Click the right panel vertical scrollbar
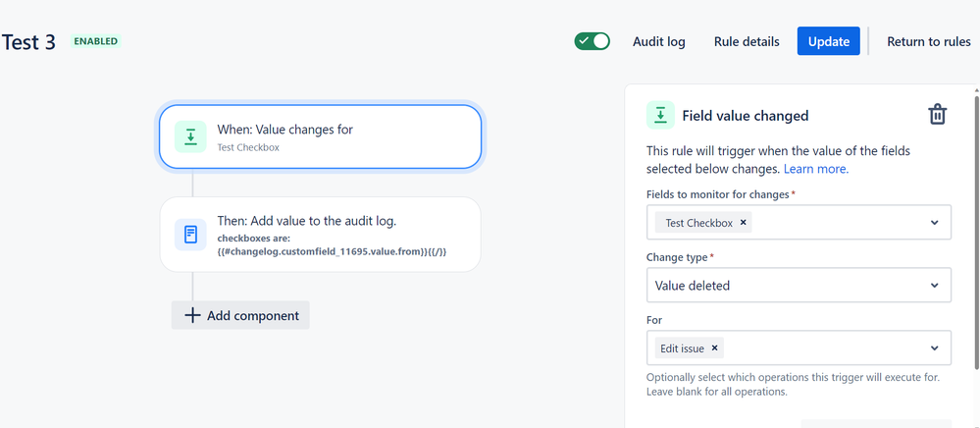Viewport: 980px width, 428px height. [976, 232]
